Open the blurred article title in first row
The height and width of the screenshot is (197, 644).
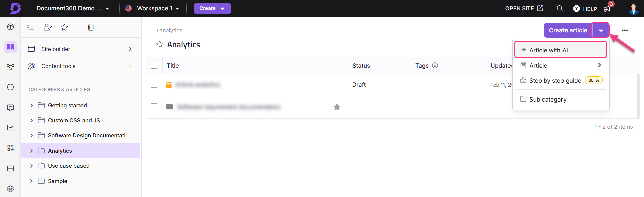point(198,85)
